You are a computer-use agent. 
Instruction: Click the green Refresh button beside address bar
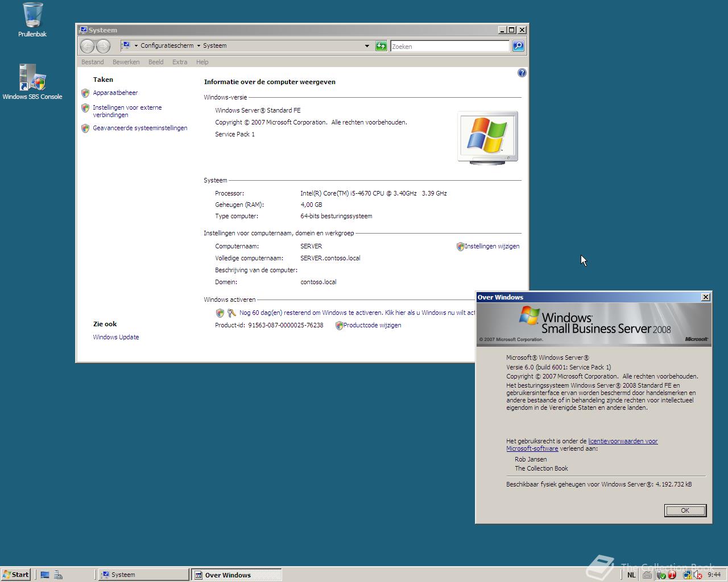(381, 46)
